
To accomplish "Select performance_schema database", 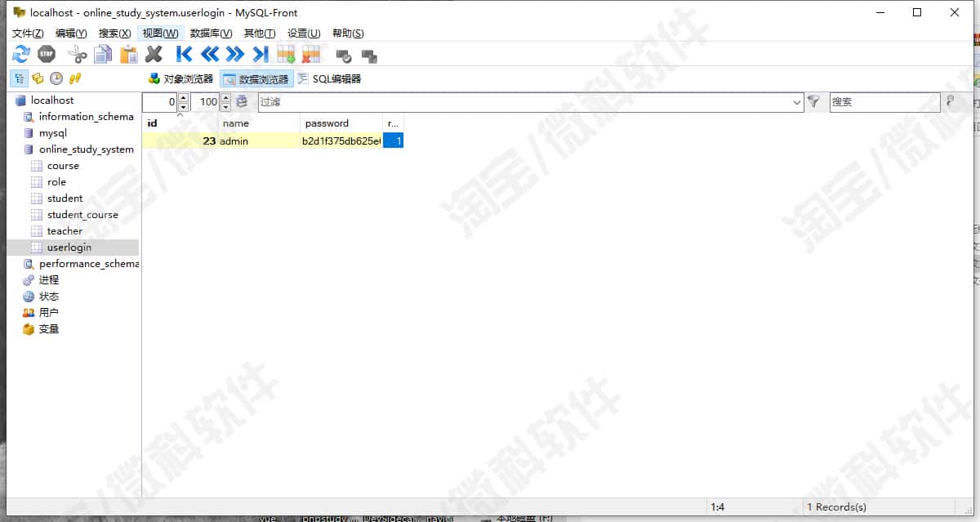I will point(89,264).
